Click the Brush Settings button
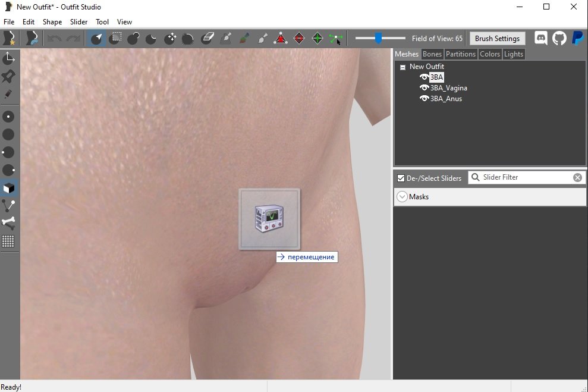Viewport: 588px width, 392px height. (497, 39)
